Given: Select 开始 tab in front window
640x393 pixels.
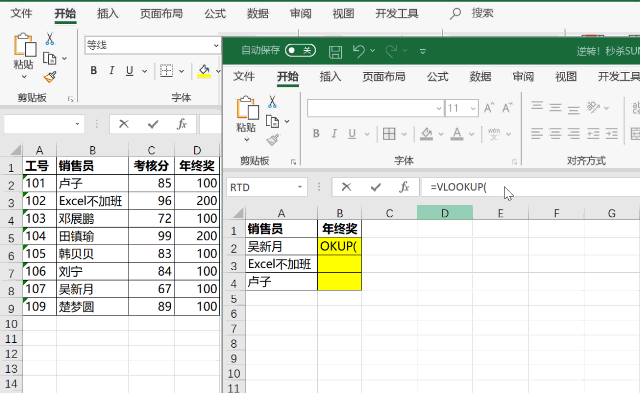Looking at the screenshot, I should [288, 76].
